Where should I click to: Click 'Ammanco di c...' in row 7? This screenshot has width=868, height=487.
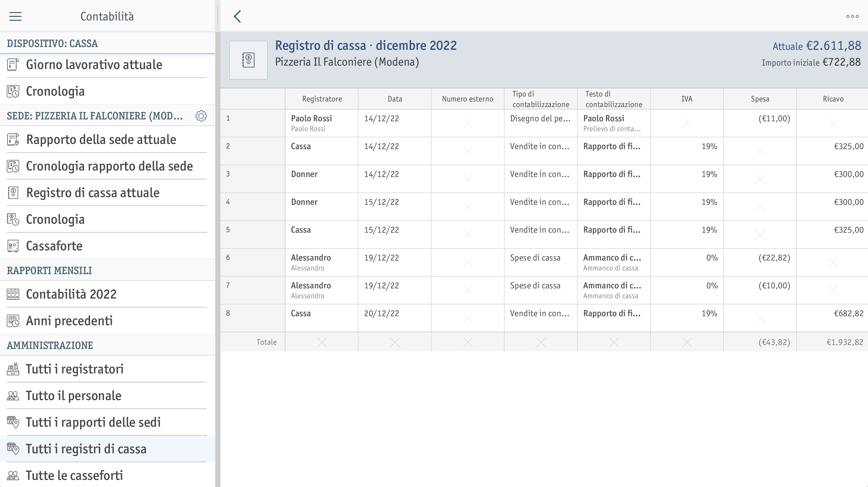(612, 286)
